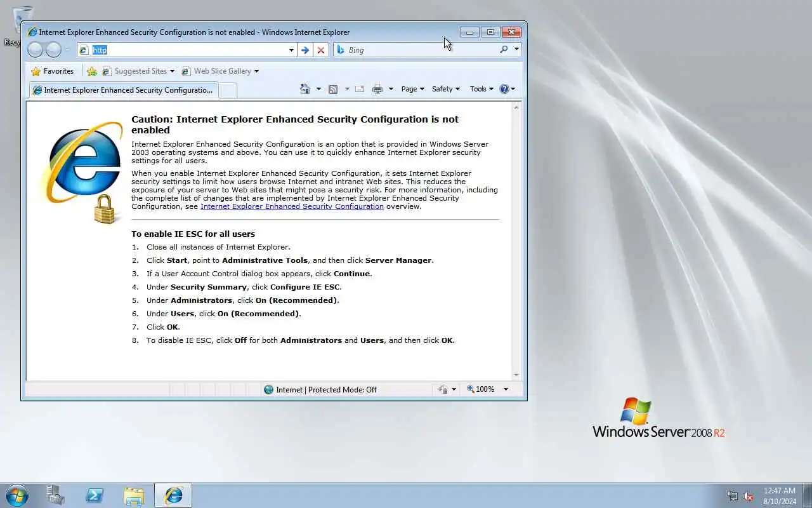
Task: Click the Internet Explorer title bar icon
Action: 32,32
